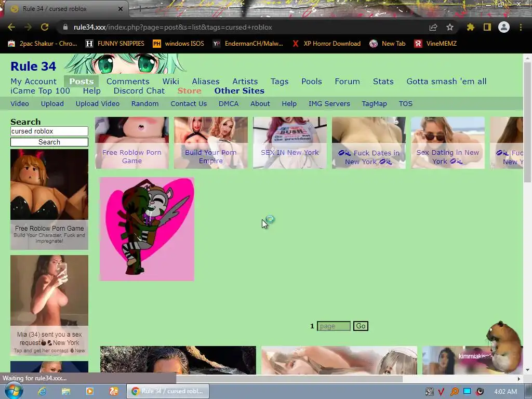This screenshot has height=399, width=532.
Task: Open the TagMap link
Action: 374,104
